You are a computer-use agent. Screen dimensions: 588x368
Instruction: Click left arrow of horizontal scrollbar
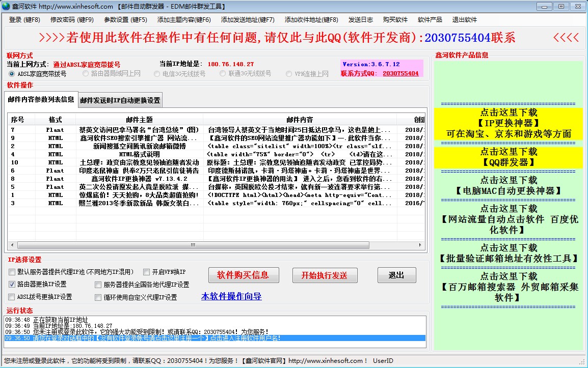coord(12,245)
